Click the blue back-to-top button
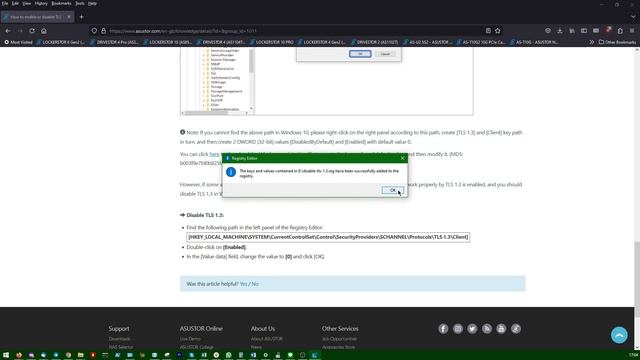 619,335
